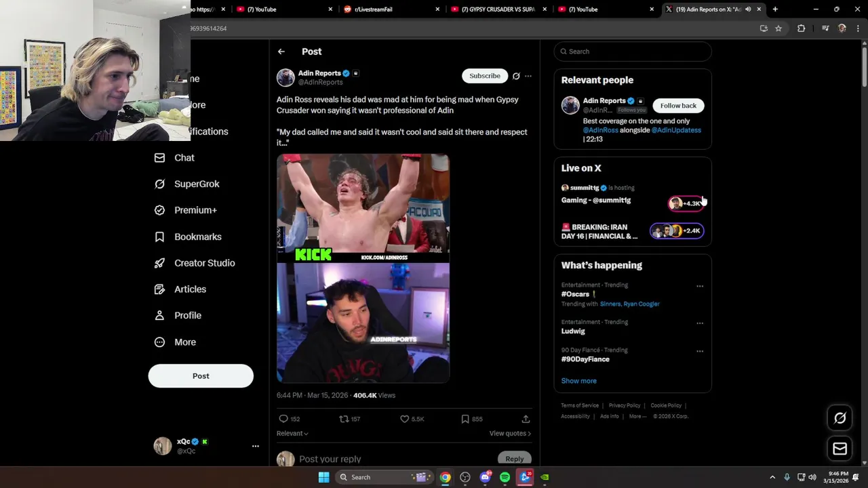Click the Windows taskbar Search box

(x=384, y=477)
